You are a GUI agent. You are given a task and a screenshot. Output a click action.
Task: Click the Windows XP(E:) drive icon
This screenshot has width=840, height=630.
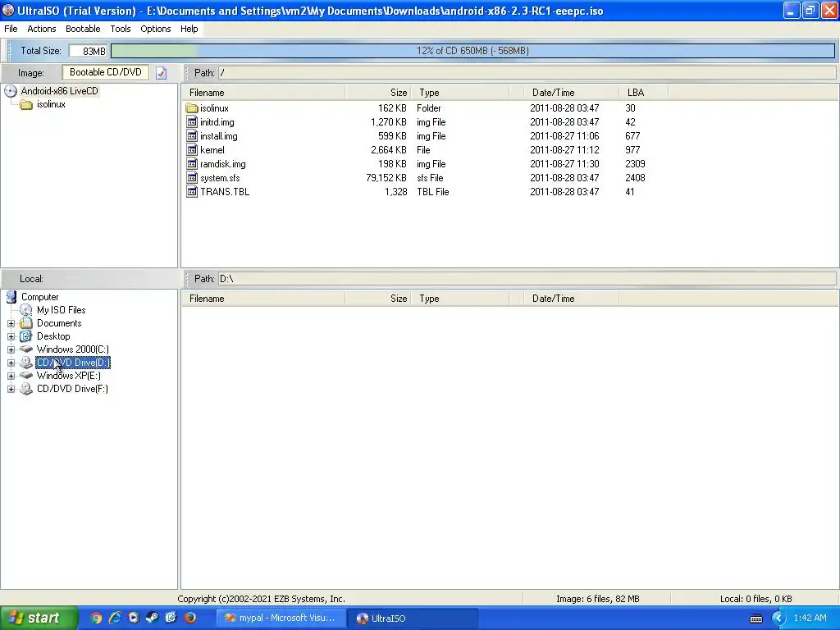[25, 376]
